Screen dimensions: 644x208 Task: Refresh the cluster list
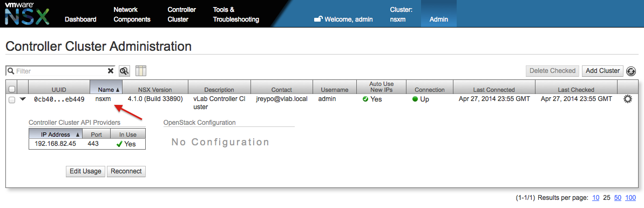pos(631,71)
